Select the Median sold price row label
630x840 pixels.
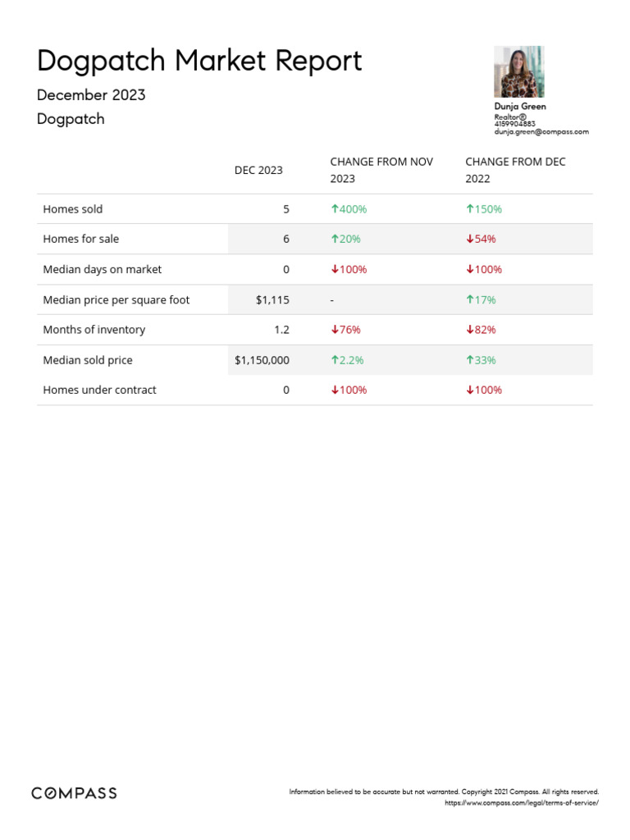click(x=88, y=360)
